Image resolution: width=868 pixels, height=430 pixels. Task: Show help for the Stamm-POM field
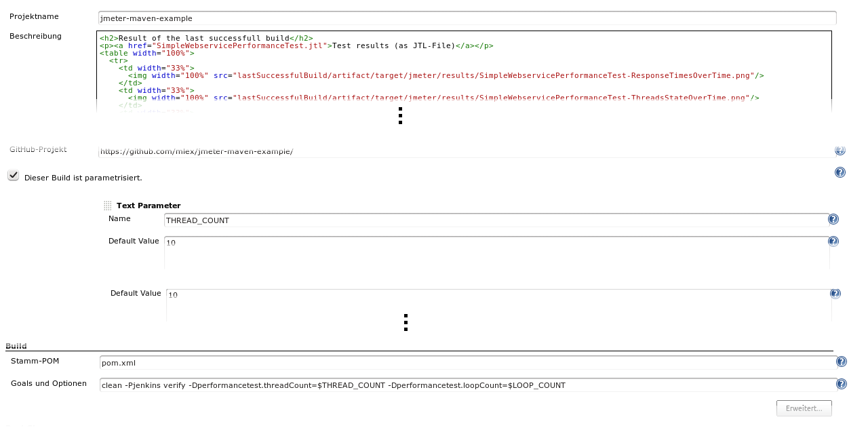coord(842,362)
